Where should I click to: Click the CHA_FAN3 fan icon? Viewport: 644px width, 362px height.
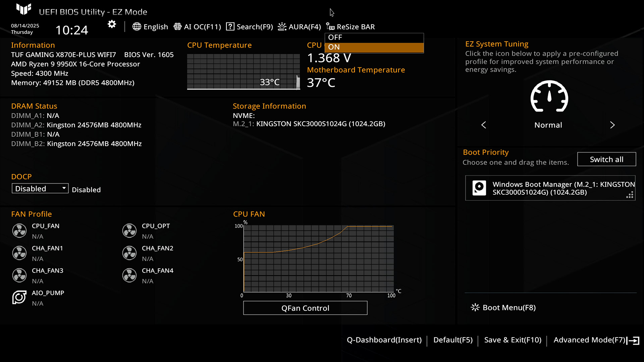(x=19, y=275)
